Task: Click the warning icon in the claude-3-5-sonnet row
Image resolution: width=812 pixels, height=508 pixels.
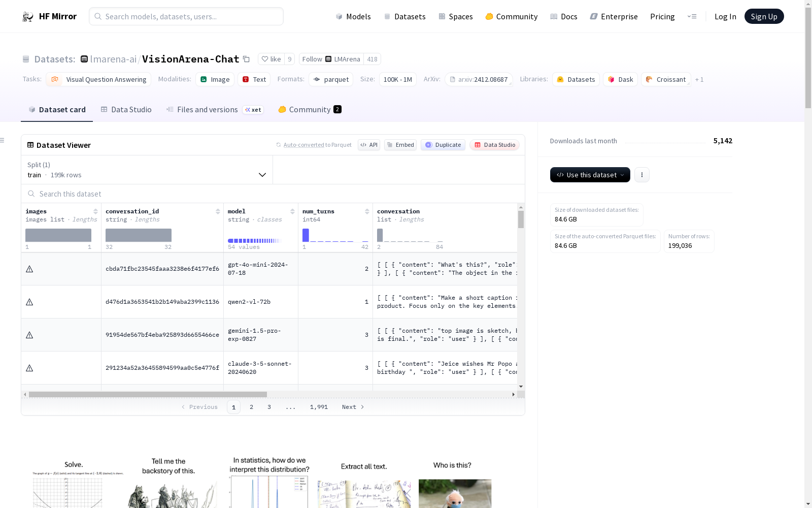Action: [29, 368]
